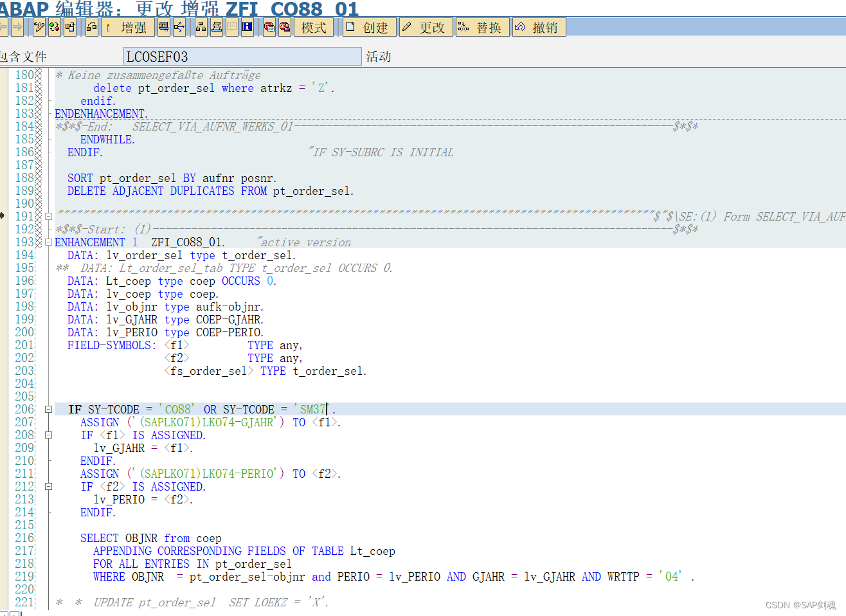Collapse the block at line 191
Screen dimensions: 846x616
pyautogui.click(x=48, y=217)
